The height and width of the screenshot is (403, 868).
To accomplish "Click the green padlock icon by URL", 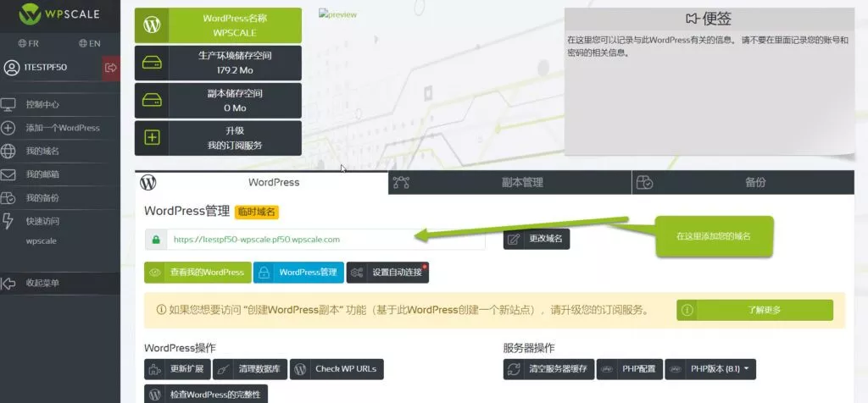I will click(x=156, y=240).
